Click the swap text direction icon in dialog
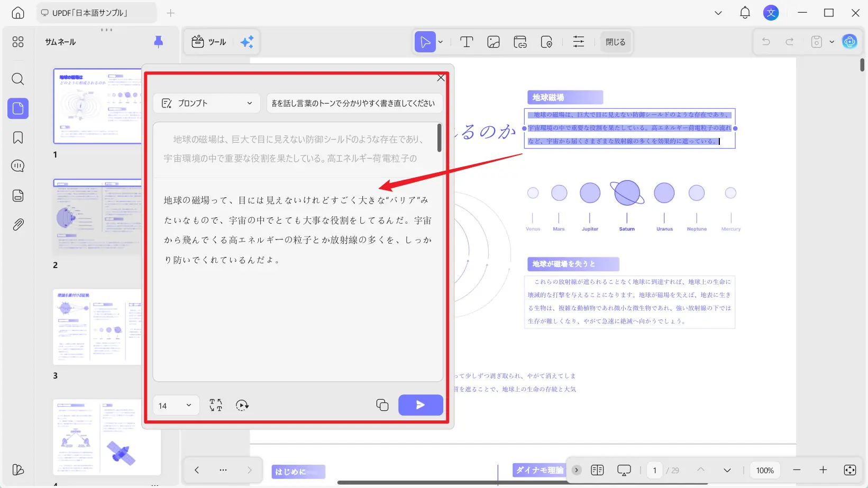 [215, 405]
